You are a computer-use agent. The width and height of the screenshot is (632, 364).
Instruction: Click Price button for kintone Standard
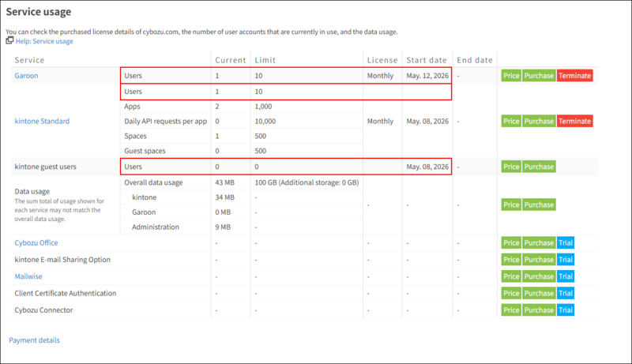511,121
